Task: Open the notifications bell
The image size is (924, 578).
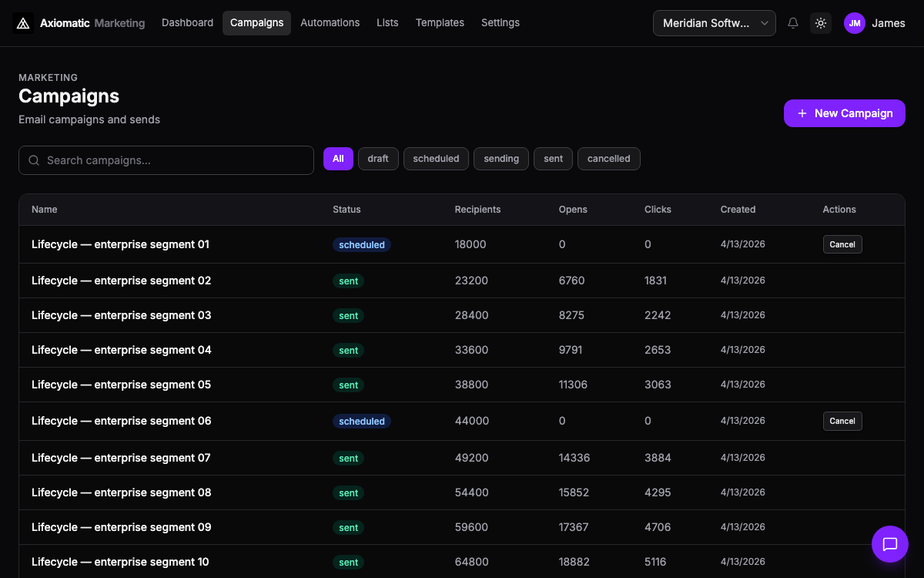Action: (793, 23)
